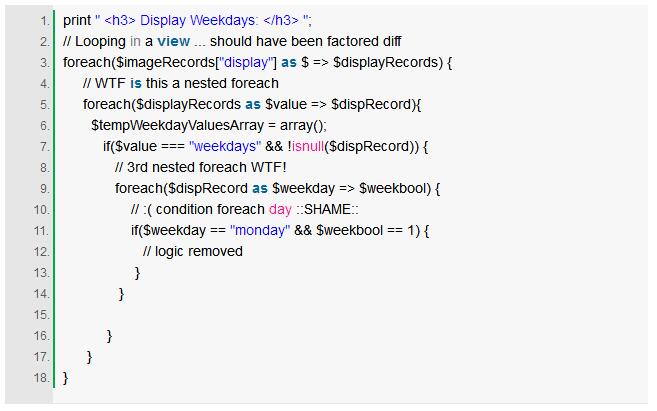
Task: Click line number 15 on the empty line
Action: pyautogui.click(x=41, y=315)
